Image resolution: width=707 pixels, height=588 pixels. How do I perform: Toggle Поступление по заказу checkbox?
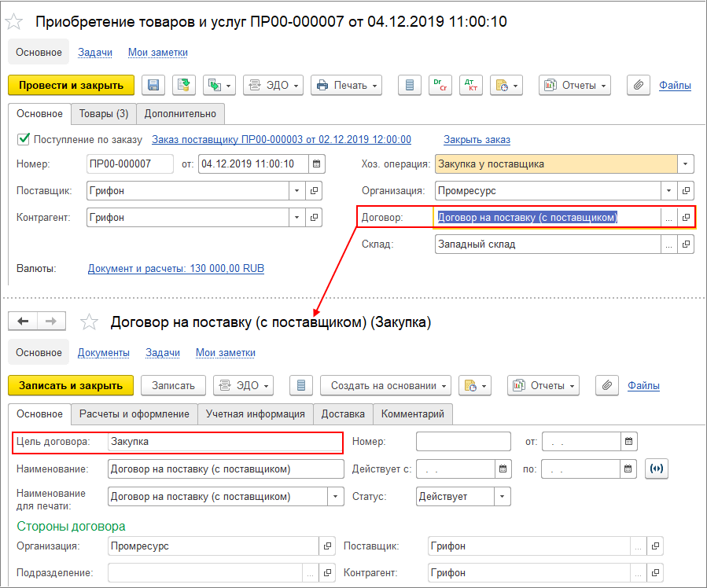pos(24,139)
